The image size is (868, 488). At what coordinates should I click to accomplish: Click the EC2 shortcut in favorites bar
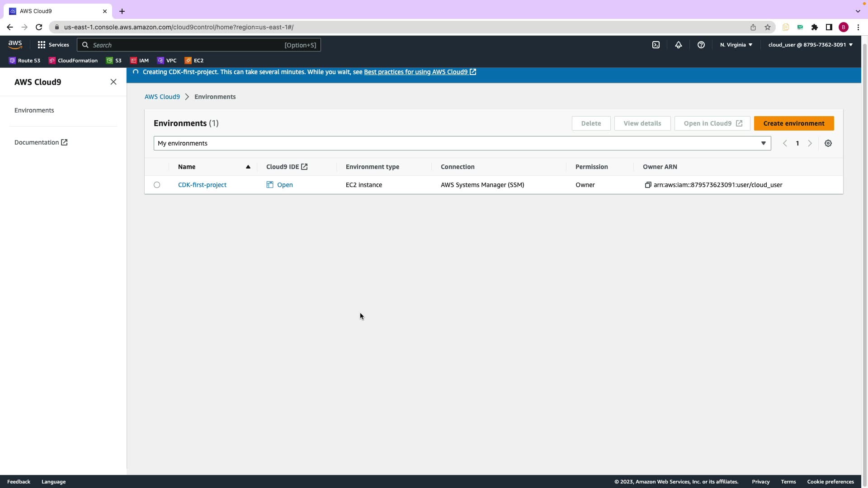(194, 61)
